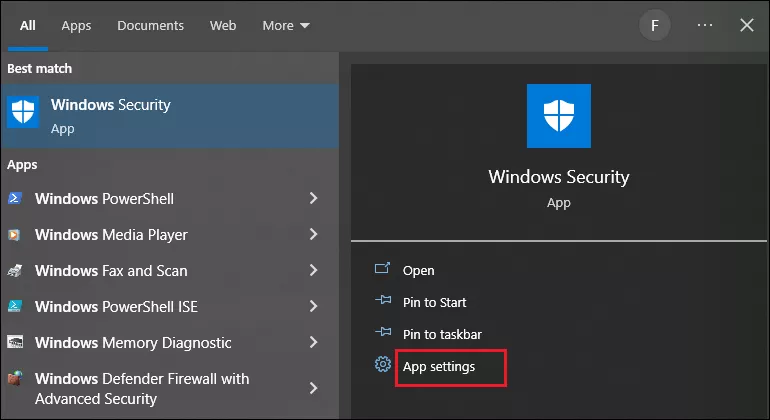770x420 pixels.
Task: Select Windows PowerShell ISE result label
Action: 116,307
